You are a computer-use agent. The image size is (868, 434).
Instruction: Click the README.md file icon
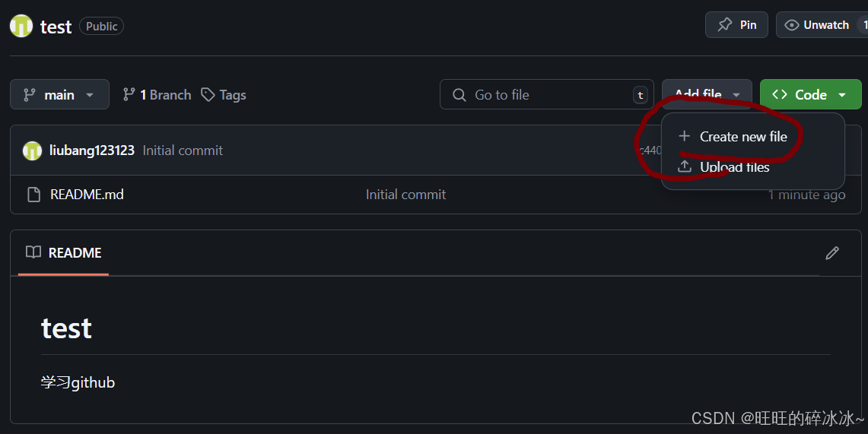click(33, 195)
